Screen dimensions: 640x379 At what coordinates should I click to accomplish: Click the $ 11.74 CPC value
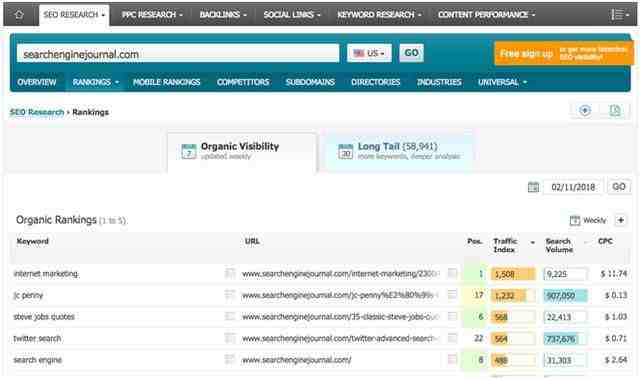pos(613,274)
